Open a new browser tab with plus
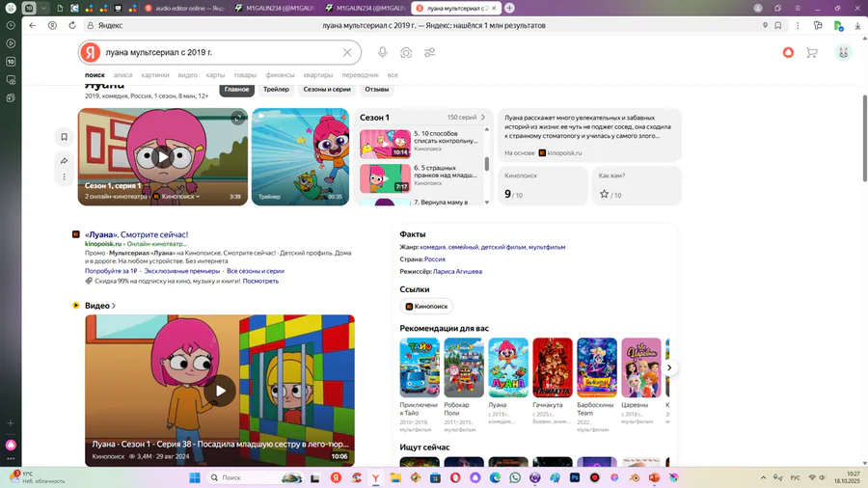The image size is (868, 488). tap(509, 9)
